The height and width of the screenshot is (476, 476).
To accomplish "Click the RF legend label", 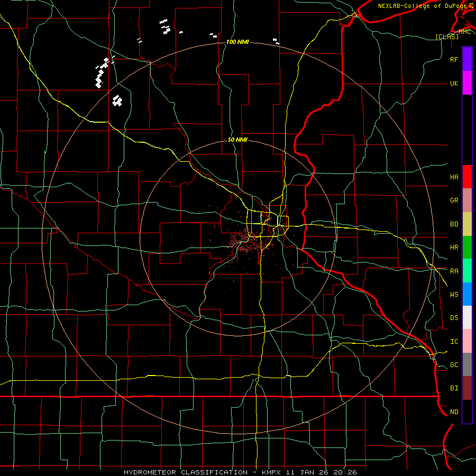I will pyautogui.click(x=454, y=59).
